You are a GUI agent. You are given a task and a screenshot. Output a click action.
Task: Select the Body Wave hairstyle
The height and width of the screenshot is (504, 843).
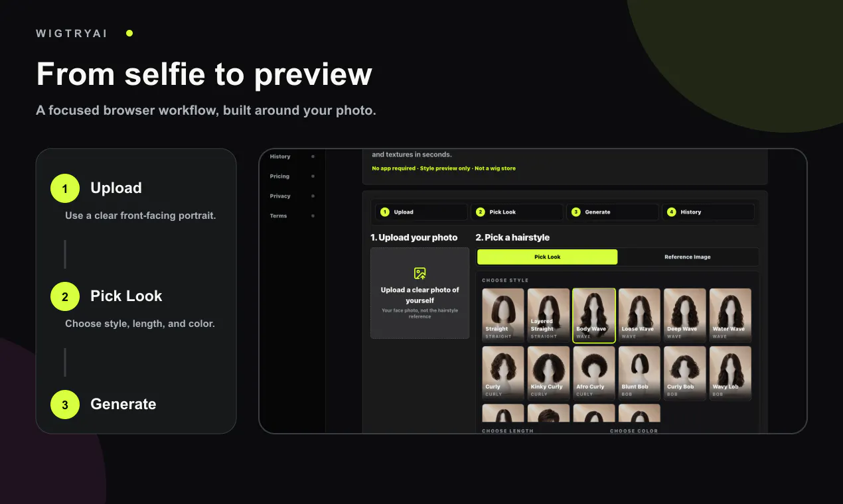point(594,315)
